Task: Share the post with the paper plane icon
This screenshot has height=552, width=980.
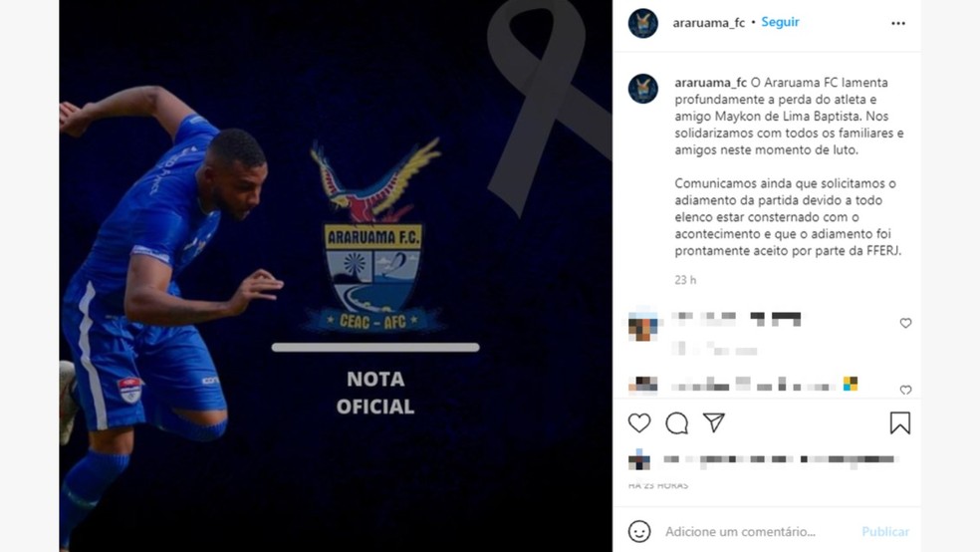Action: point(714,422)
